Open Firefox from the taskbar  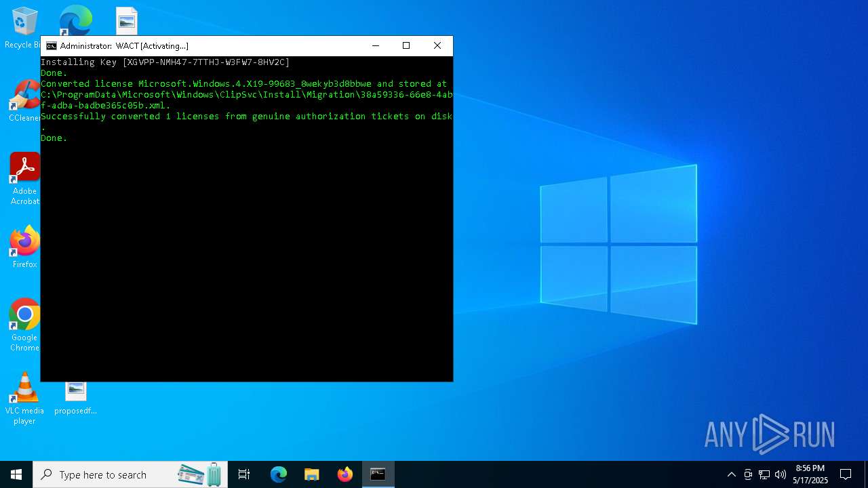click(x=345, y=474)
